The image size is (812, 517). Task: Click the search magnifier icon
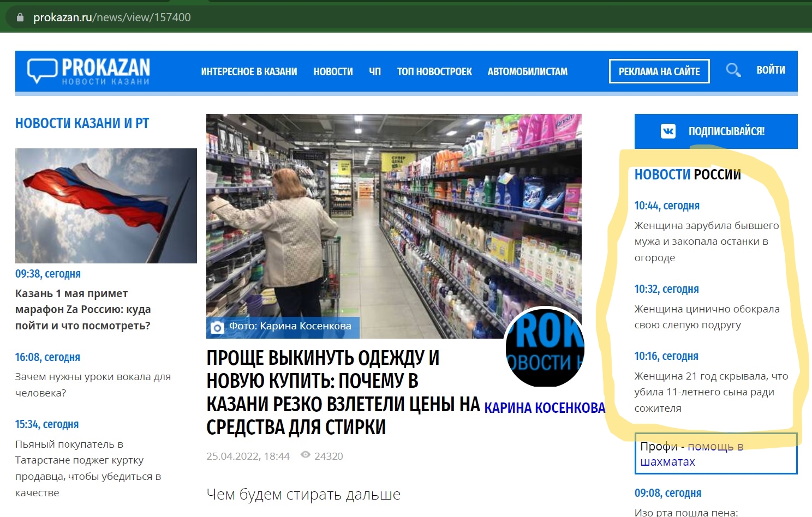(x=733, y=70)
